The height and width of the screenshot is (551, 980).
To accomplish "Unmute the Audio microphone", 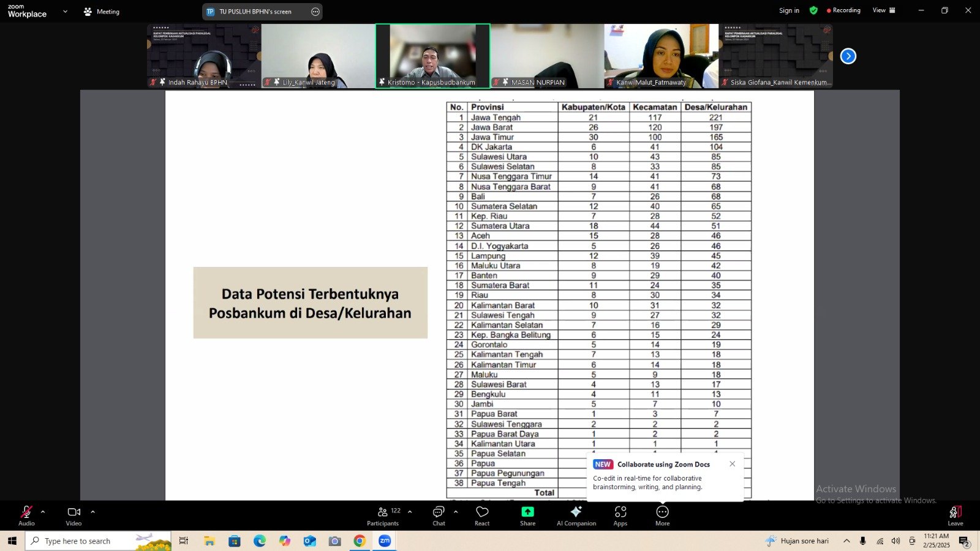I will point(26,515).
